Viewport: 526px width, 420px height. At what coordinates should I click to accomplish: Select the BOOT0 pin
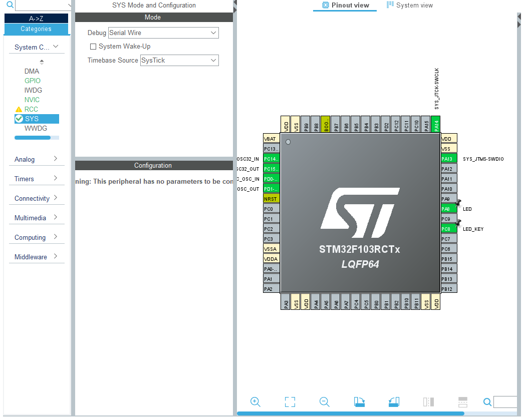click(x=326, y=124)
